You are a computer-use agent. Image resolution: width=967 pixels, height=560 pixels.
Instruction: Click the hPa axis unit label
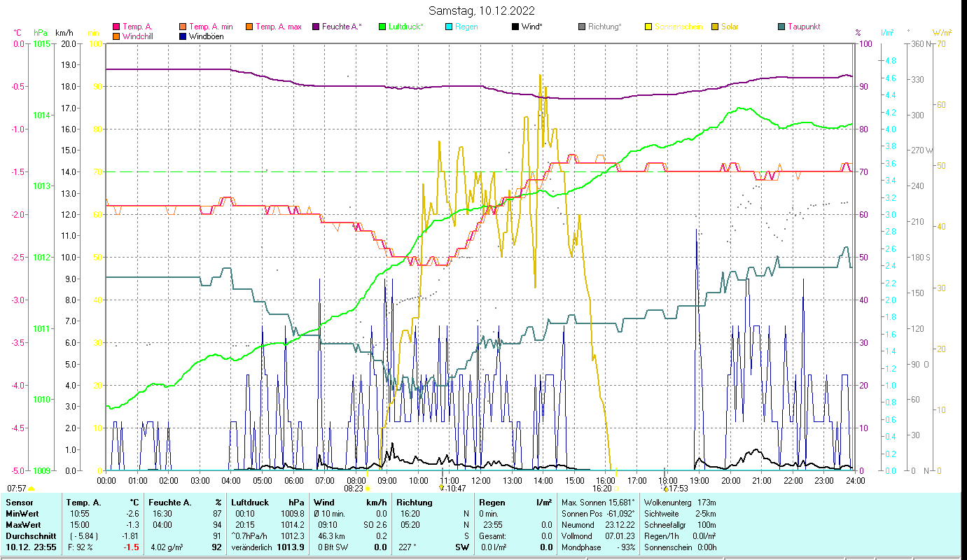point(41,33)
